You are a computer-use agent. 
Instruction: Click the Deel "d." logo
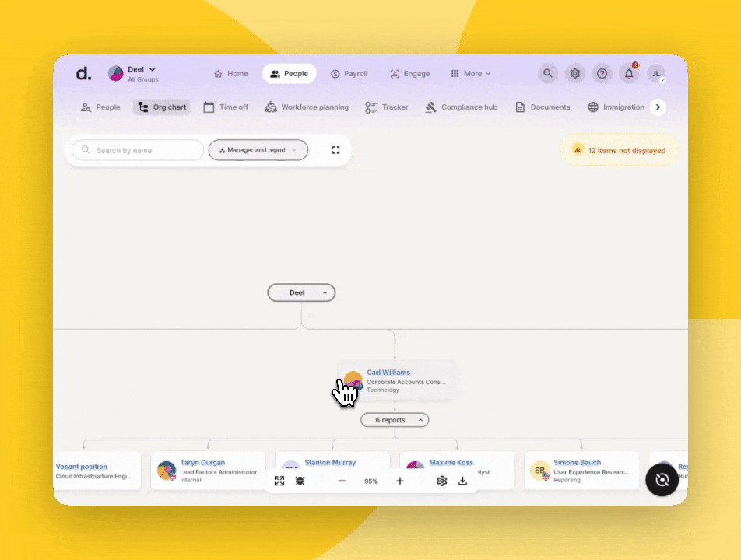coord(83,74)
